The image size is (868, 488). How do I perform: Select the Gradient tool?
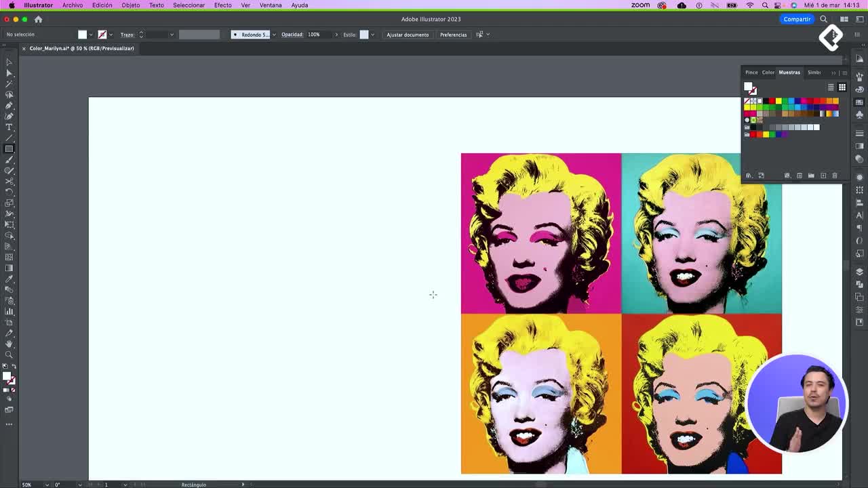(x=9, y=268)
